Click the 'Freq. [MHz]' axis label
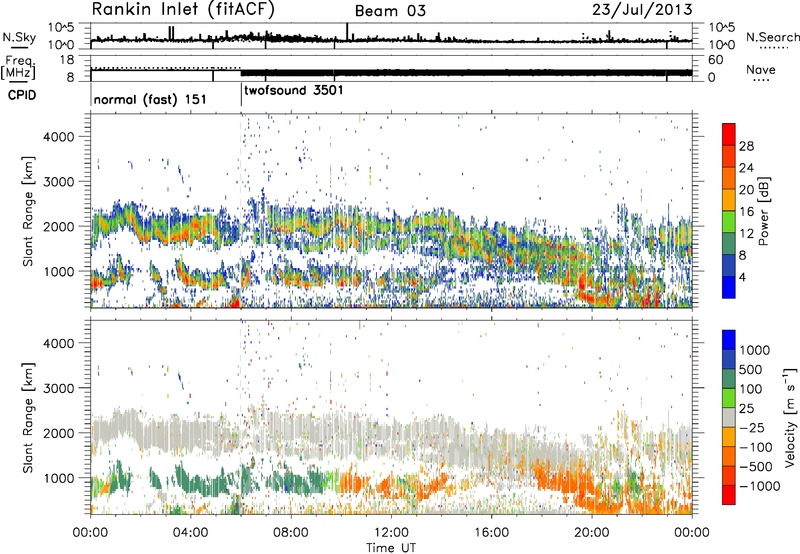This screenshot has width=800, height=554. (x=19, y=67)
